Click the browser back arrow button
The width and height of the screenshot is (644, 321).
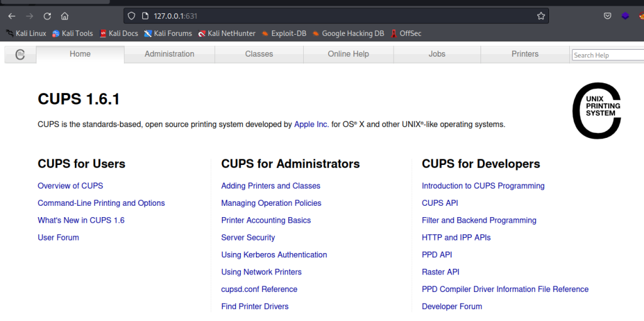(11, 16)
